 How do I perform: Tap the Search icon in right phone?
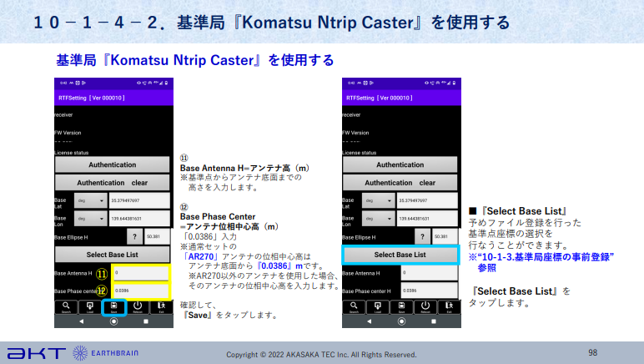click(x=354, y=307)
